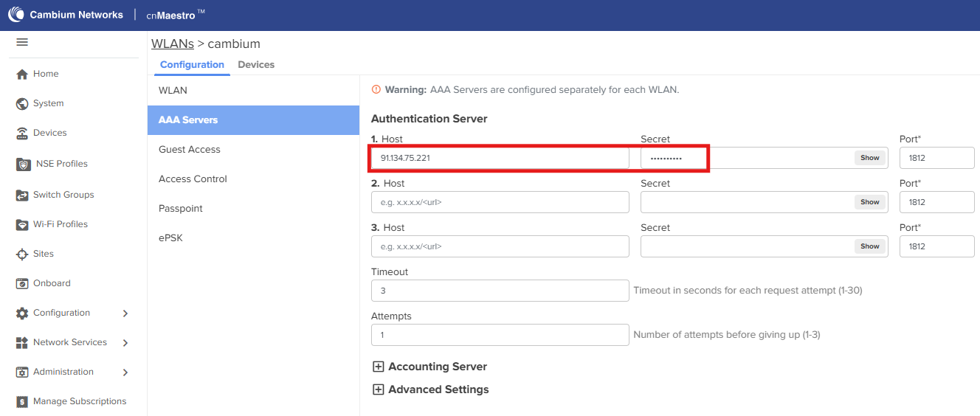Select the Devices router icon
This screenshot has height=416, width=980.
[22, 133]
